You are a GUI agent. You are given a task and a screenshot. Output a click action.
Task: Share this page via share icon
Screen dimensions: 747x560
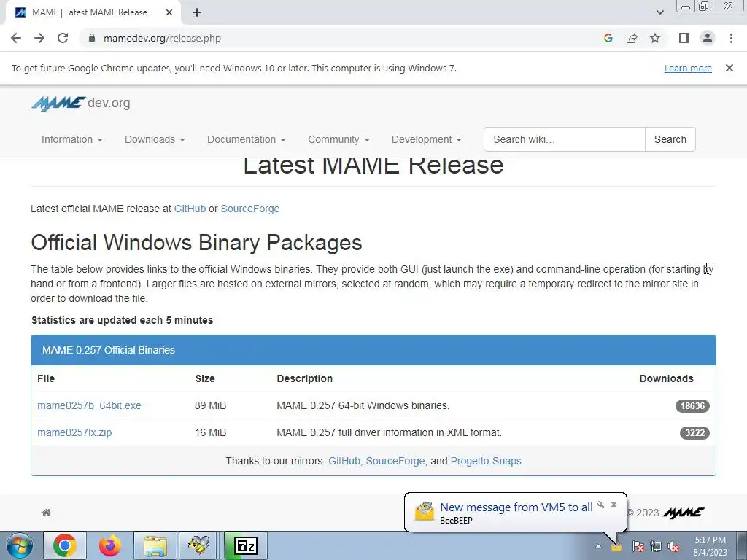[632, 38]
